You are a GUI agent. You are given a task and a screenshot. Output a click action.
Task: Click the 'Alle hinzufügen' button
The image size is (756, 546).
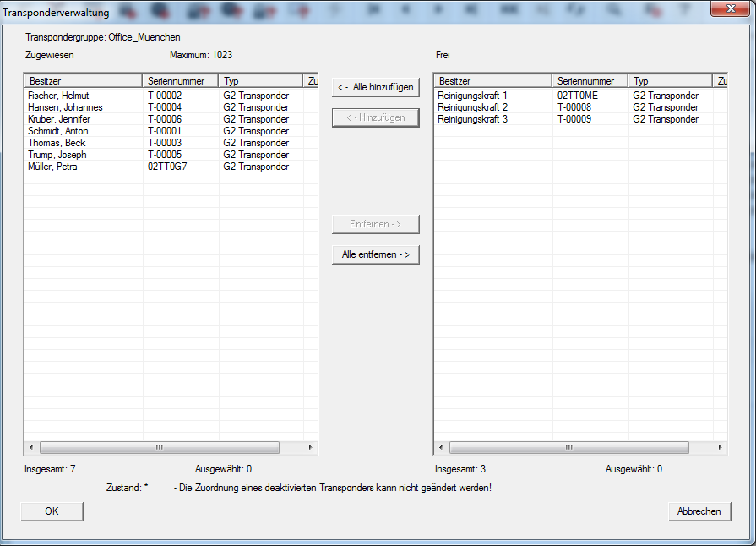[x=375, y=87]
